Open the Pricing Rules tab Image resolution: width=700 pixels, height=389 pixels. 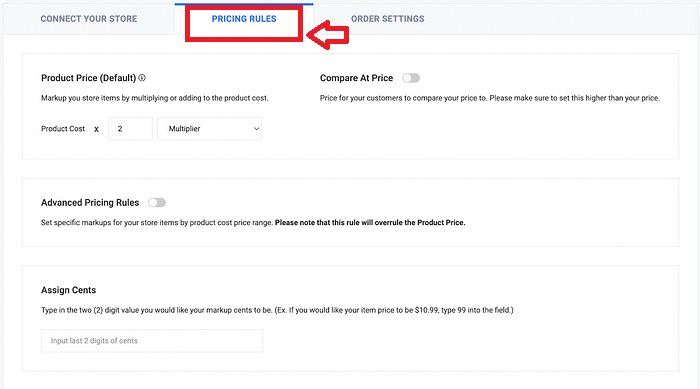[244, 19]
